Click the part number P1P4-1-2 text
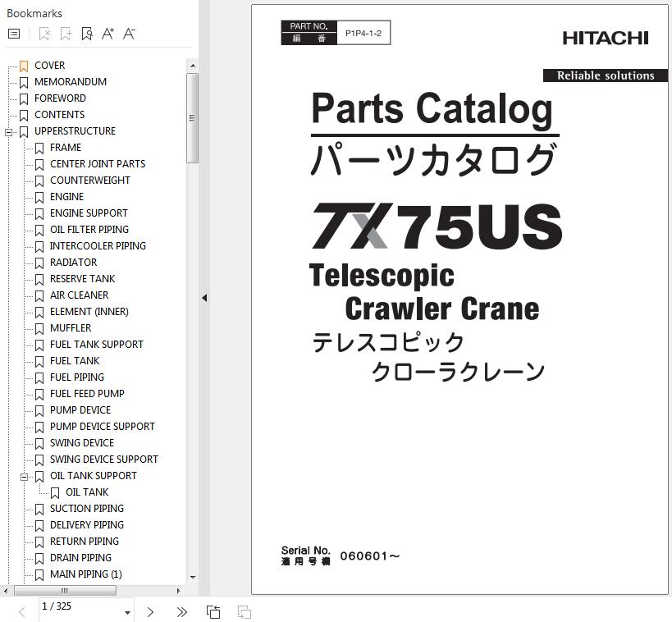The height and width of the screenshot is (622, 672). click(x=363, y=34)
